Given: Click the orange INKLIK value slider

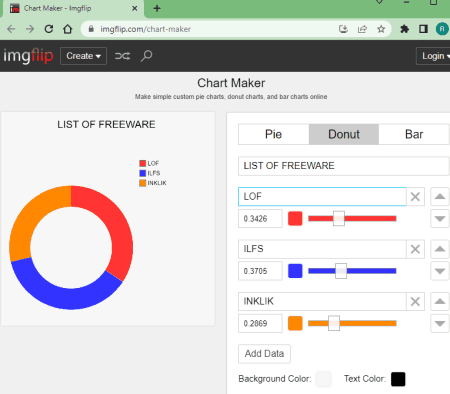Looking at the screenshot, I should click(352, 323).
